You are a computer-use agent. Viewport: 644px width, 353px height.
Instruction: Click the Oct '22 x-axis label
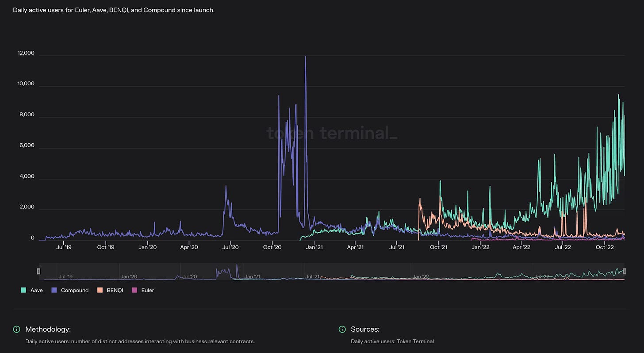click(604, 247)
